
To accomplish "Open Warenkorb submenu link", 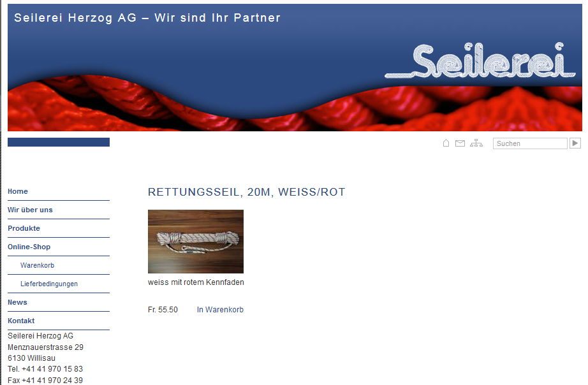I will [x=37, y=265].
